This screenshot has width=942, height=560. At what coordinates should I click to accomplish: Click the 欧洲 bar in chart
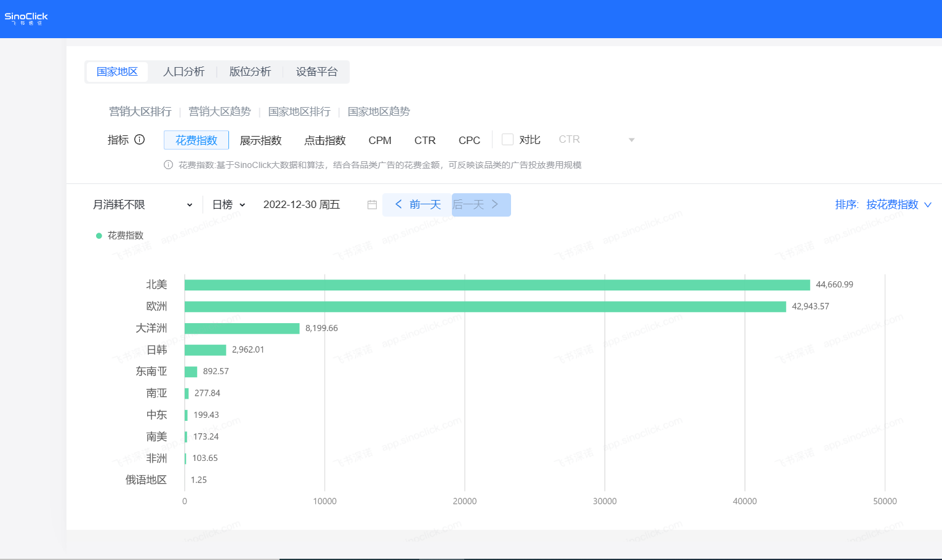pyautogui.click(x=485, y=306)
